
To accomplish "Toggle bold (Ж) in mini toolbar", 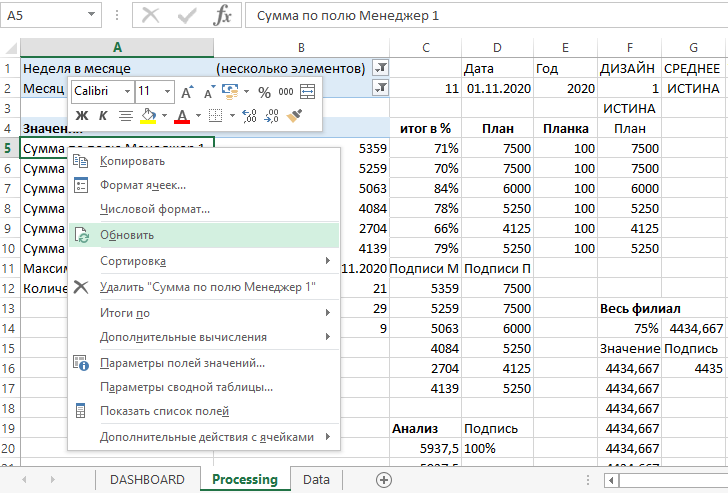I will (x=82, y=116).
